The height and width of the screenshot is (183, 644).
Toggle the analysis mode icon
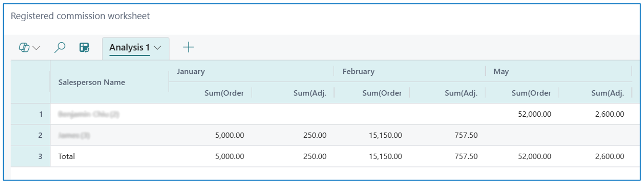tap(85, 48)
